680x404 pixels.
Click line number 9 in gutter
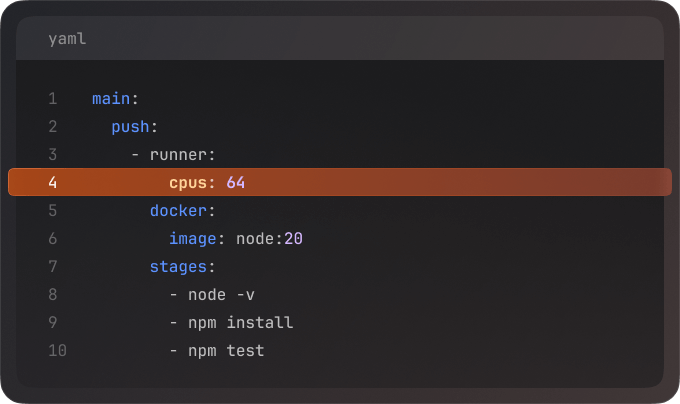point(52,323)
